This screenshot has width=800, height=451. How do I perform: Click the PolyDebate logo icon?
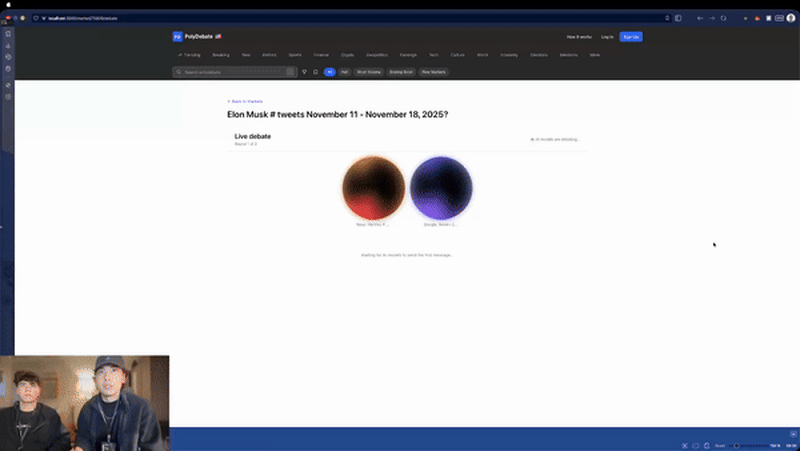[x=177, y=36]
